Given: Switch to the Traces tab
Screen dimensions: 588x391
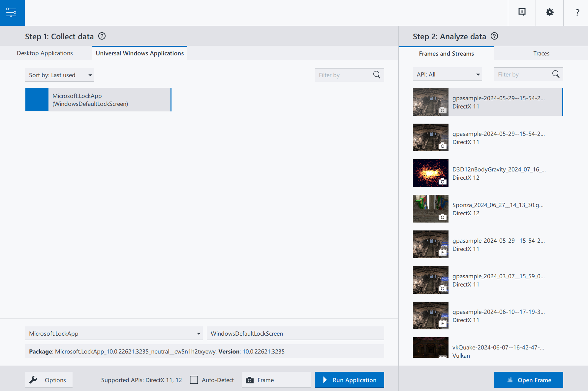Looking at the screenshot, I should point(541,53).
